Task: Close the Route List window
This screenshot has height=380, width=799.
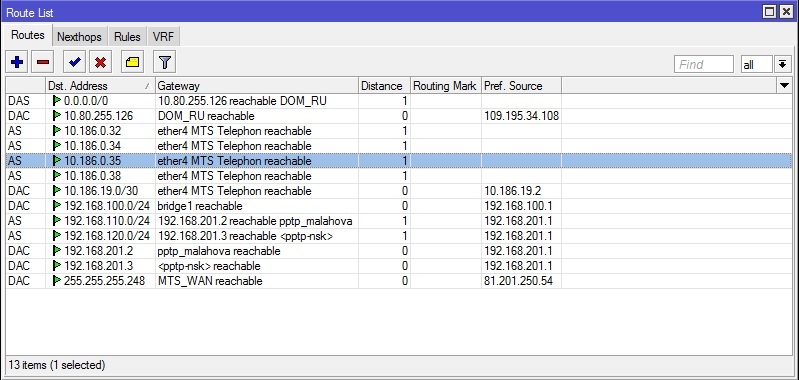Action: (786, 12)
